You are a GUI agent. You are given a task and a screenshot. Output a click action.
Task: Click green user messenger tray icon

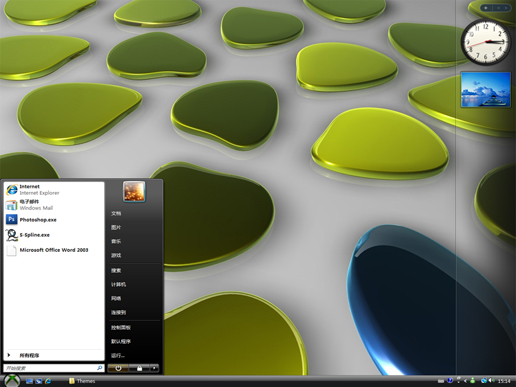(x=473, y=380)
